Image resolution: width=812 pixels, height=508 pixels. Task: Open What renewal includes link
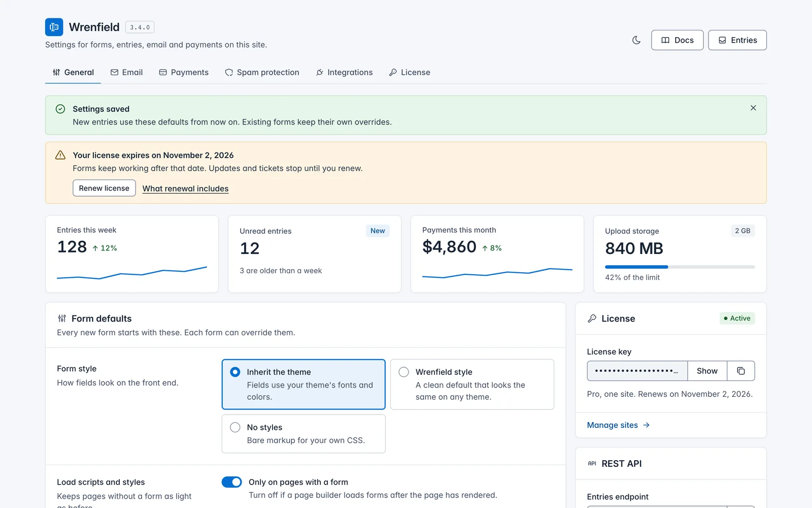click(x=185, y=188)
